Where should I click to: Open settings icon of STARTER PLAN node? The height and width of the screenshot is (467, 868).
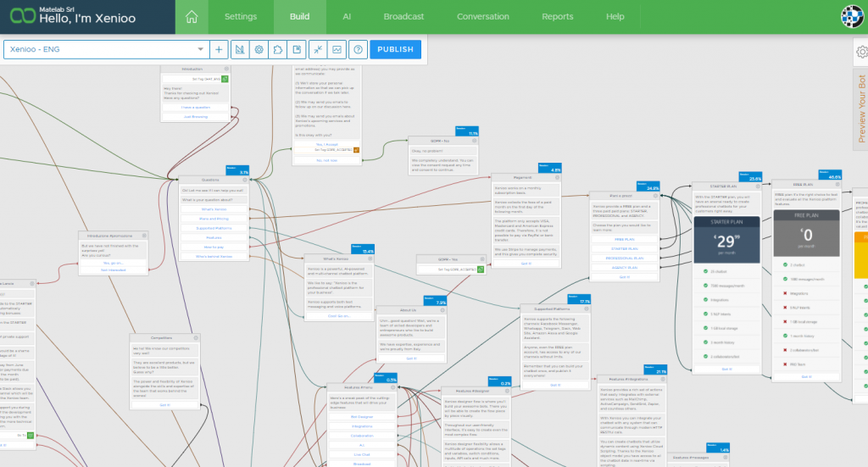click(757, 186)
